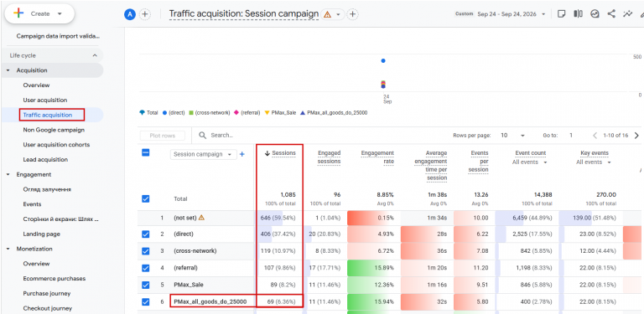Click the compare columns icon in header
The height and width of the screenshot is (314, 644).
click(x=578, y=14)
